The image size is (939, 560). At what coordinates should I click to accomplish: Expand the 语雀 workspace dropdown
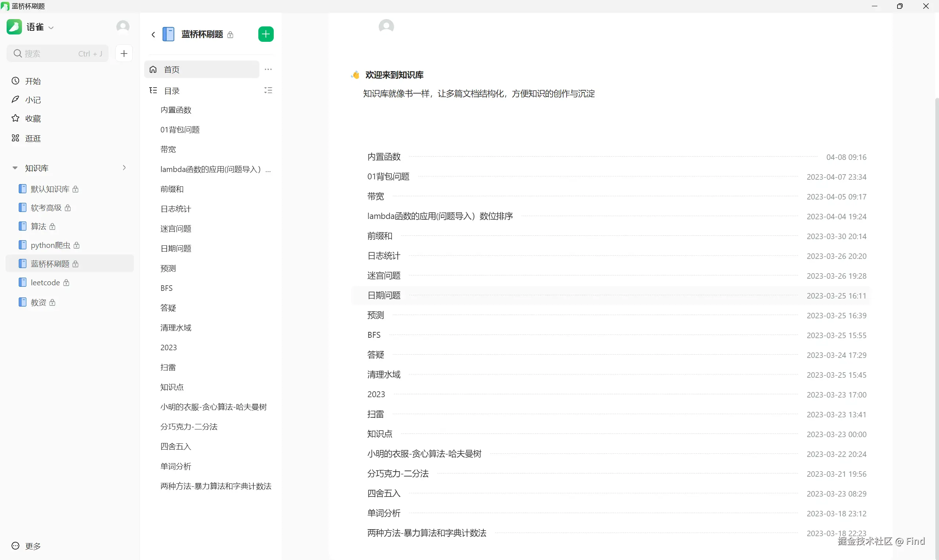(x=51, y=28)
